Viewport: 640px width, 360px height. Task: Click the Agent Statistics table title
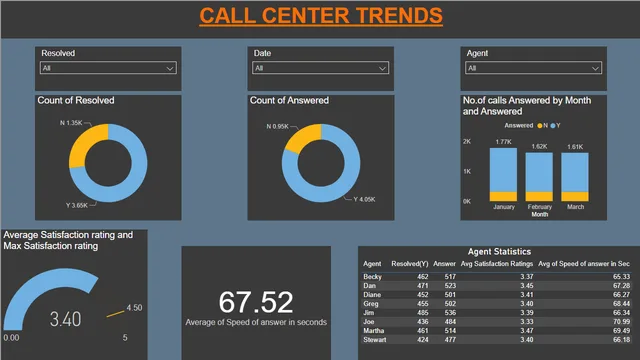(x=499, y=251)
